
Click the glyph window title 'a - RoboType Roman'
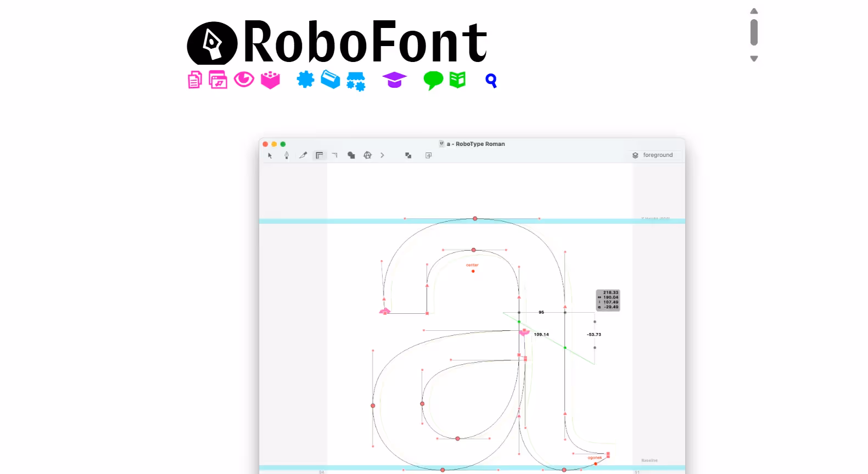point(476,144)
